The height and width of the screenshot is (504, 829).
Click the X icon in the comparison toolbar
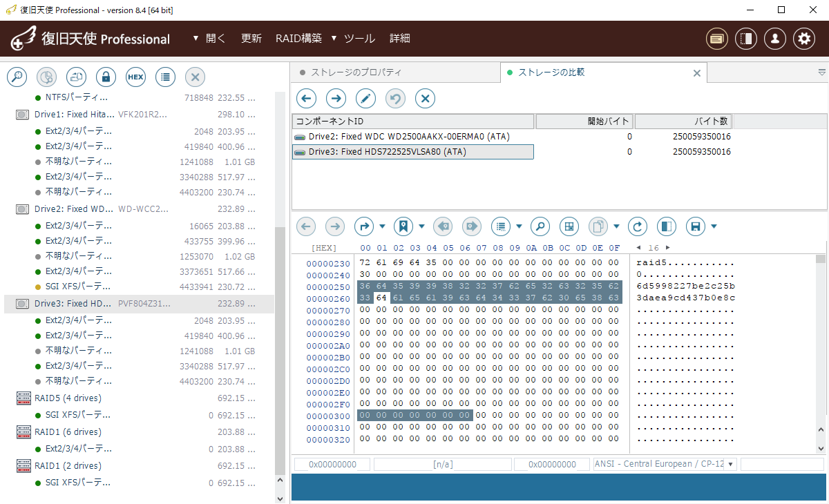(x=425, y=99)
